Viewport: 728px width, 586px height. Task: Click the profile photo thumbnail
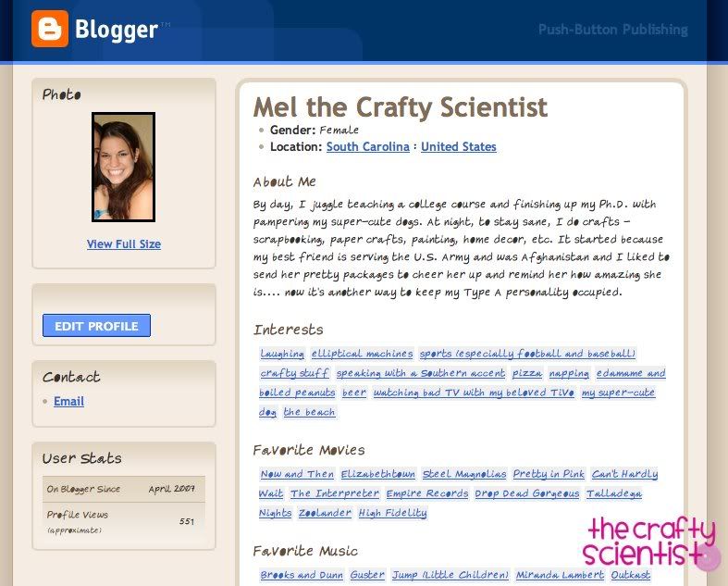click(x=123, y=168)
